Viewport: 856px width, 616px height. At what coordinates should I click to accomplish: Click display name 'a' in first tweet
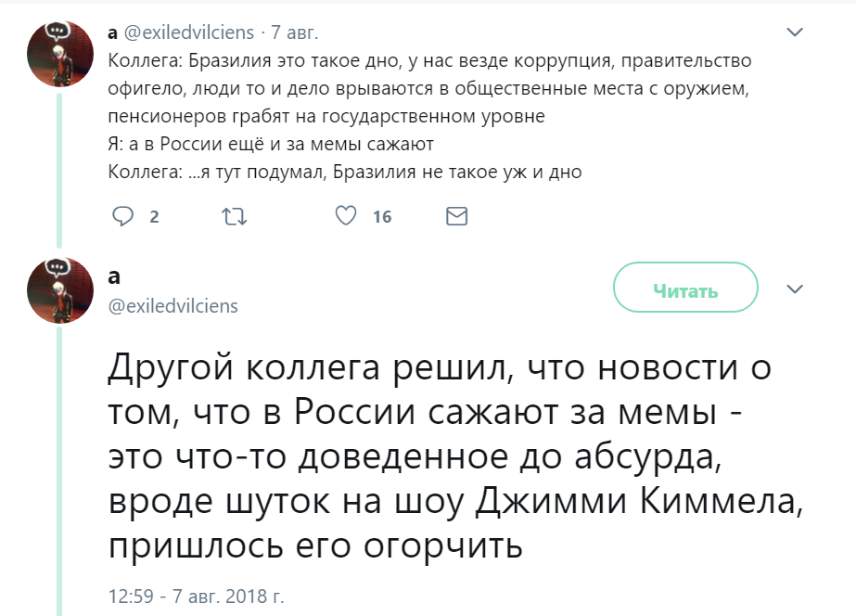[113, 32]
